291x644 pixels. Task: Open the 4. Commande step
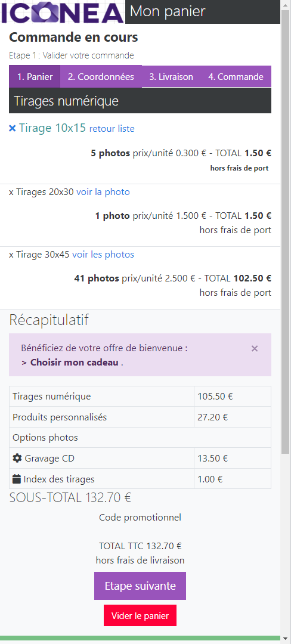(x=236, y=76)
